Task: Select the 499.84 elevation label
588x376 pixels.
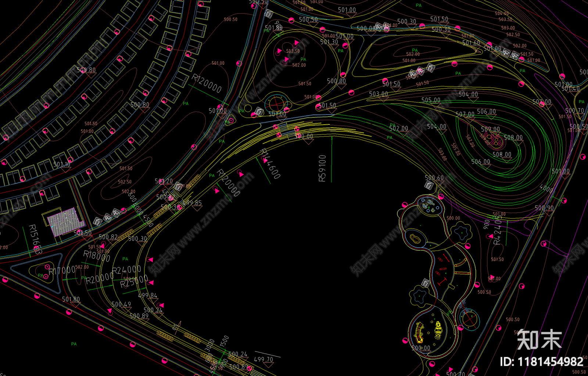Action: pos(147,295)
